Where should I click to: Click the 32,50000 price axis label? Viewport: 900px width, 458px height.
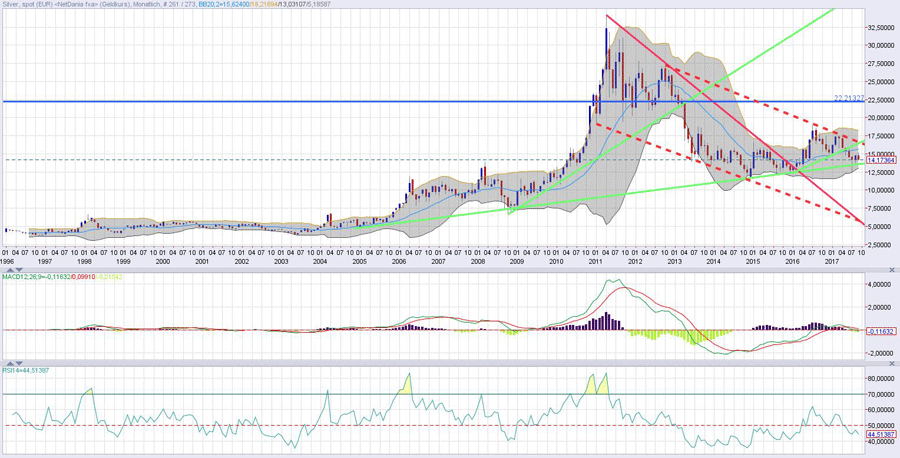880,28
